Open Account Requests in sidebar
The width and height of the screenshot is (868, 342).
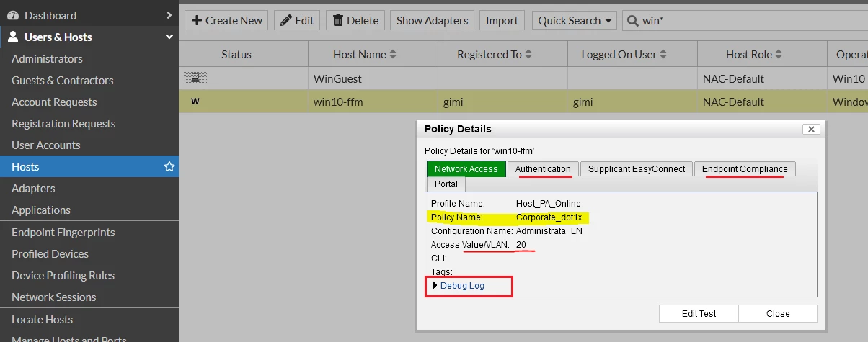(54, 102)
